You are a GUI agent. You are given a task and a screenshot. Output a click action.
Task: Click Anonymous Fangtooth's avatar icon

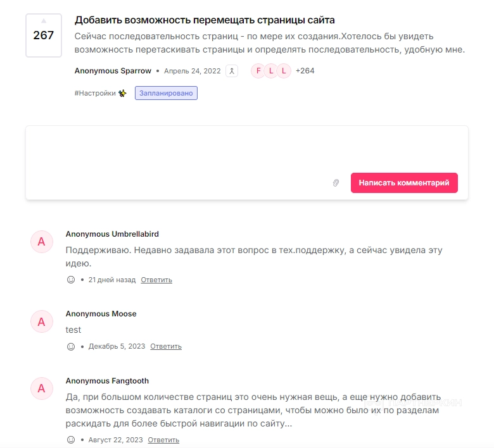click(x=42, y=389)
